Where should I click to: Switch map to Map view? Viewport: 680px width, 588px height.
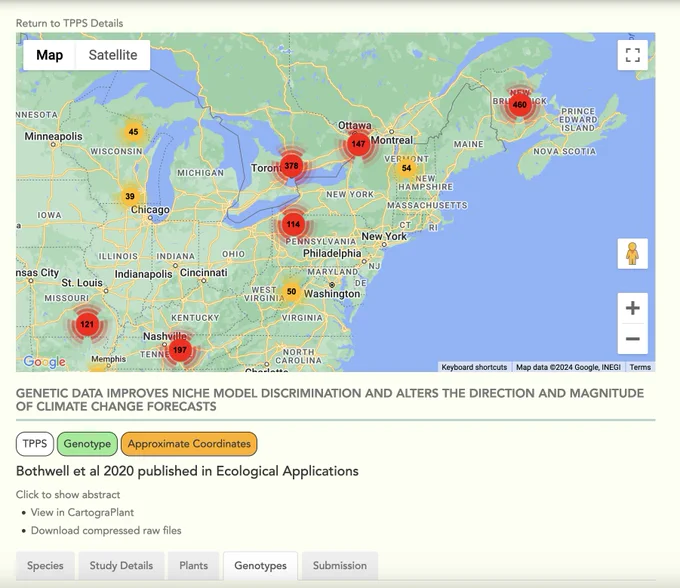[x=49, y=55]
